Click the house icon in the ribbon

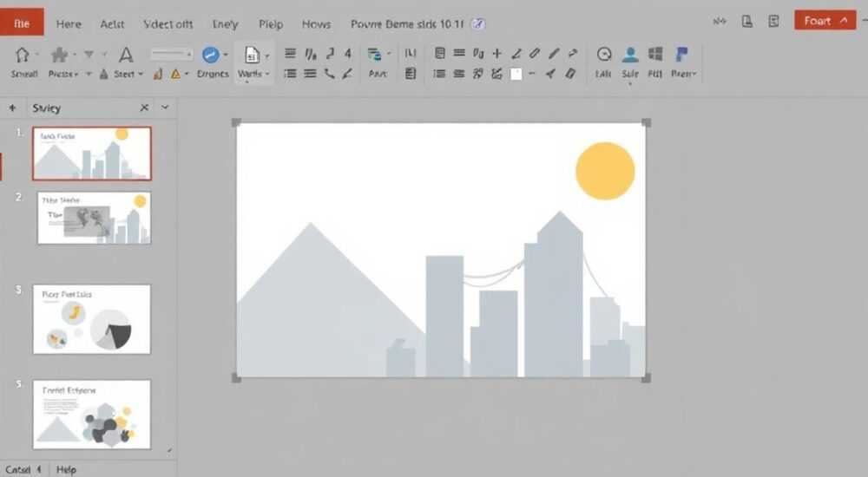[23, 55]
